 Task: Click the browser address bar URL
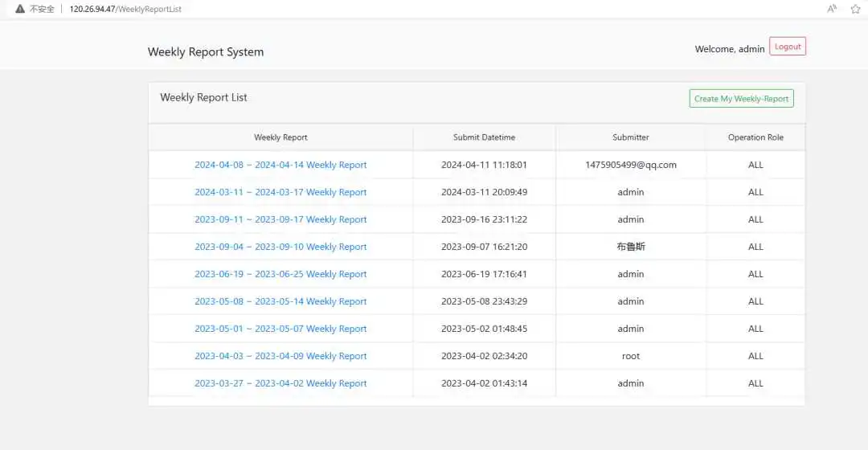pyautogui.click(x=125, y=9)
